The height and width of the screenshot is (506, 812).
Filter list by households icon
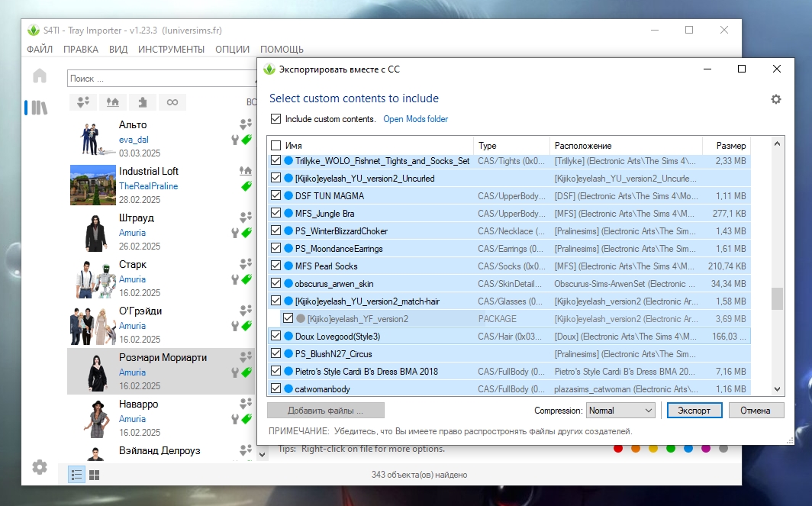point(83,102)
